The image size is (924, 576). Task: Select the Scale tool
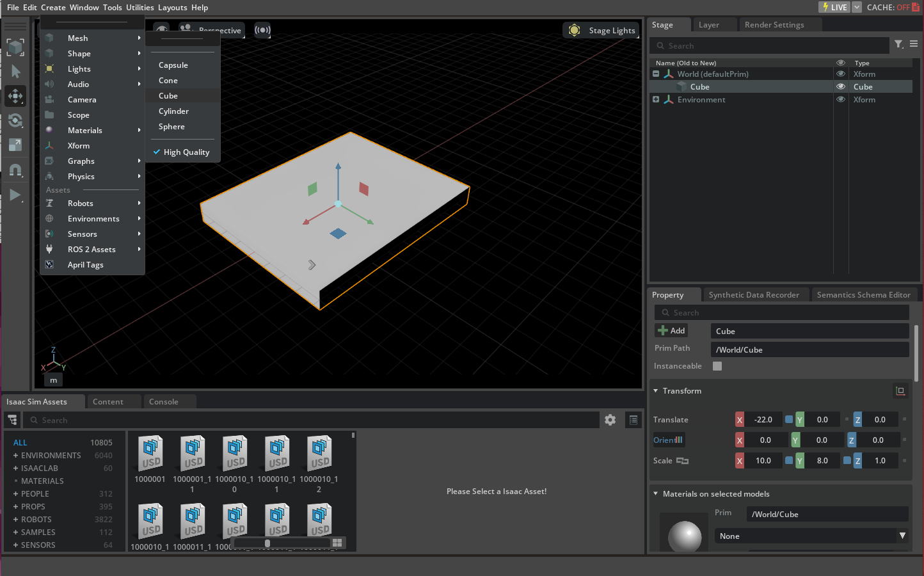point(15,145)
